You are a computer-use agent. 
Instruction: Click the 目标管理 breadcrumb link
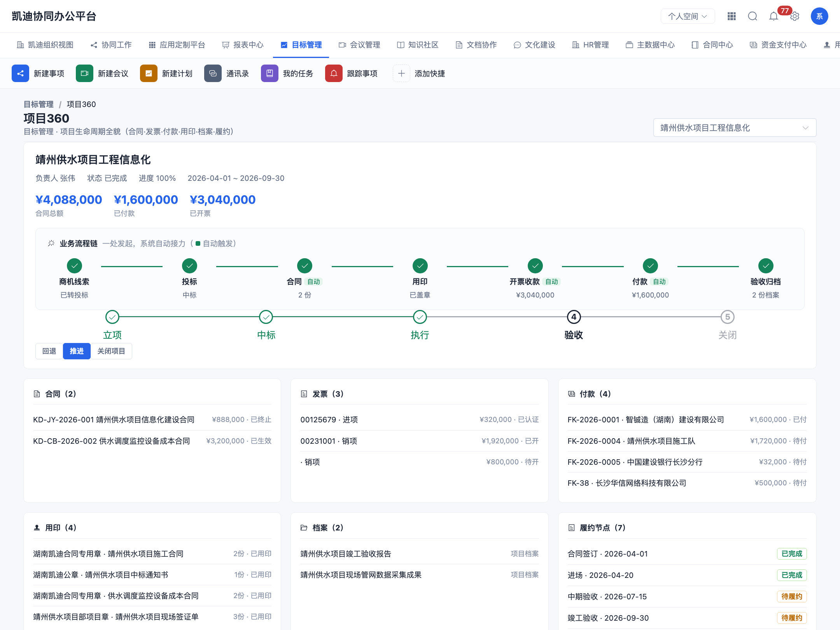point(38,104)
